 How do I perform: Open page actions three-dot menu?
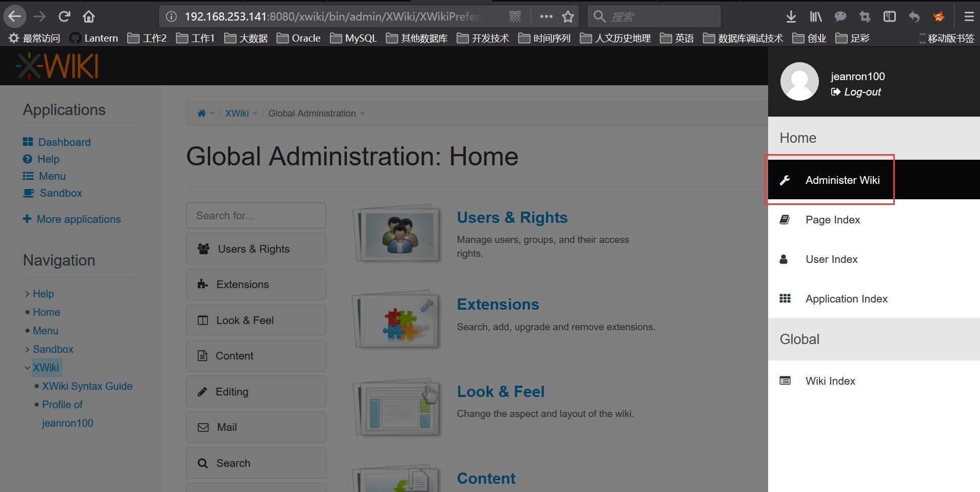coord(546,16)
